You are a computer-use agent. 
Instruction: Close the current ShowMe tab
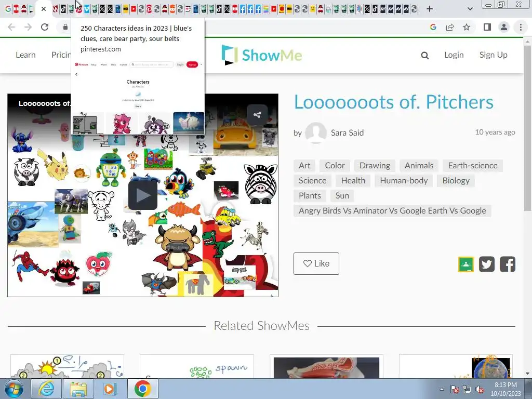click(x=44, y=9)
